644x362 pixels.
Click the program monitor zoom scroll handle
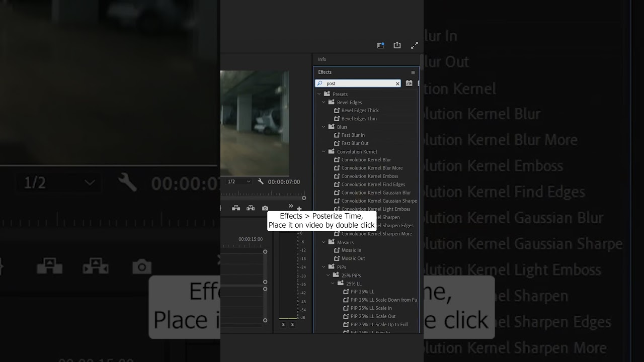[304, 198]
